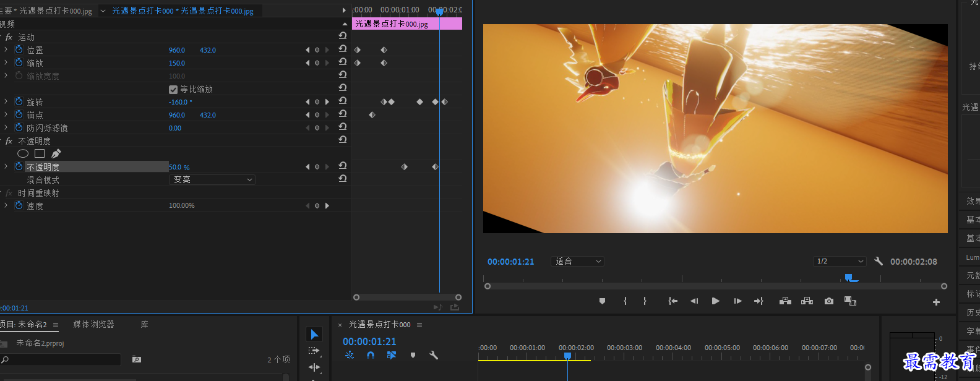Add a keyframe for 位置
980x381 pixels.
click(317, 50)
